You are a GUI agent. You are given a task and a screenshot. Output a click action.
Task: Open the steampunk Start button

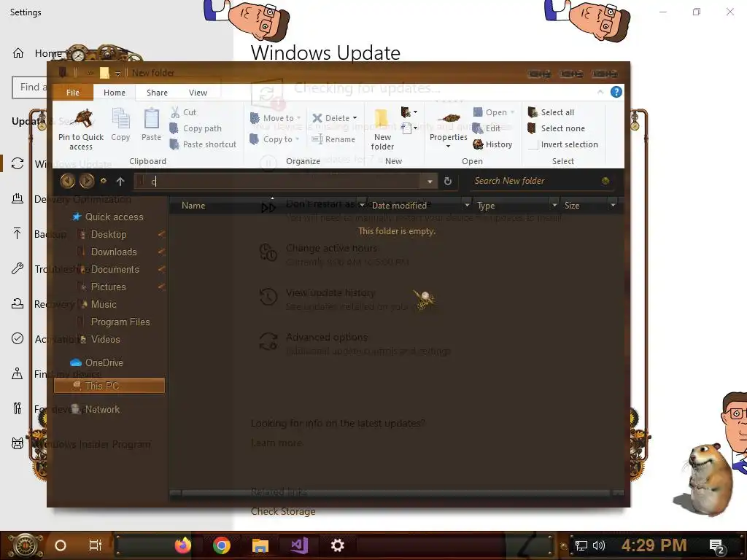coord(25,545)
